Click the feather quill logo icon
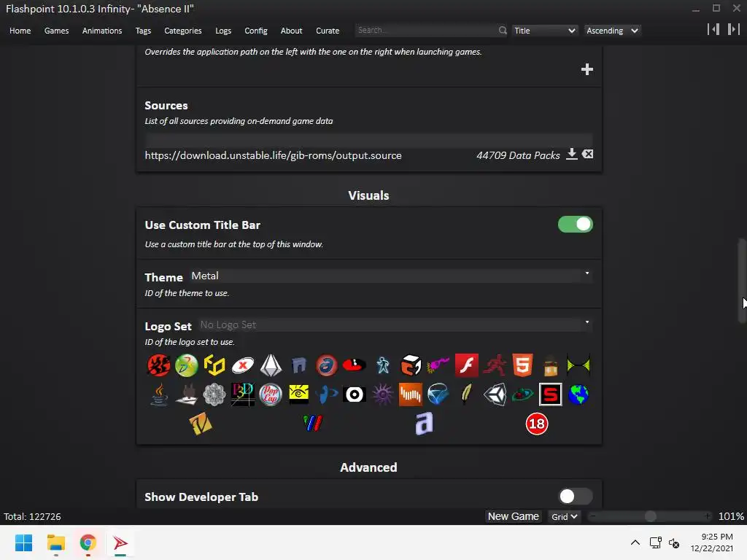The image size is (747, 560). click(x=466, y=394)
